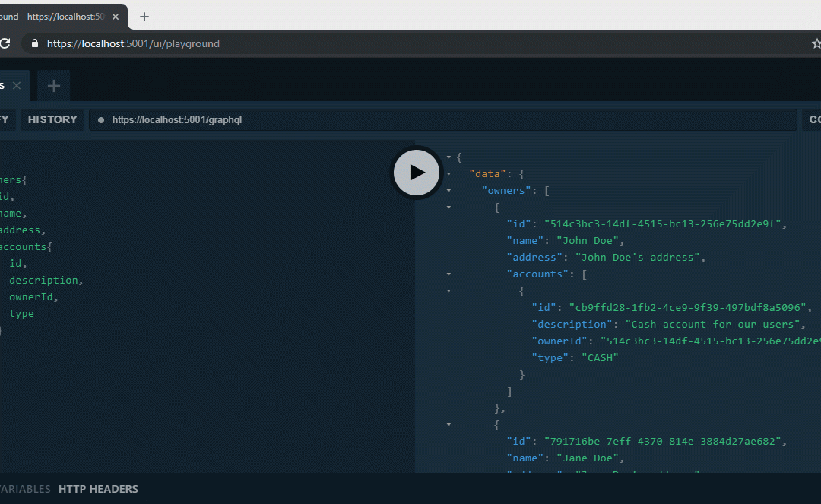Click the GraphQL endpoint URL field
The image size is (821, 504).
(441, 119)
